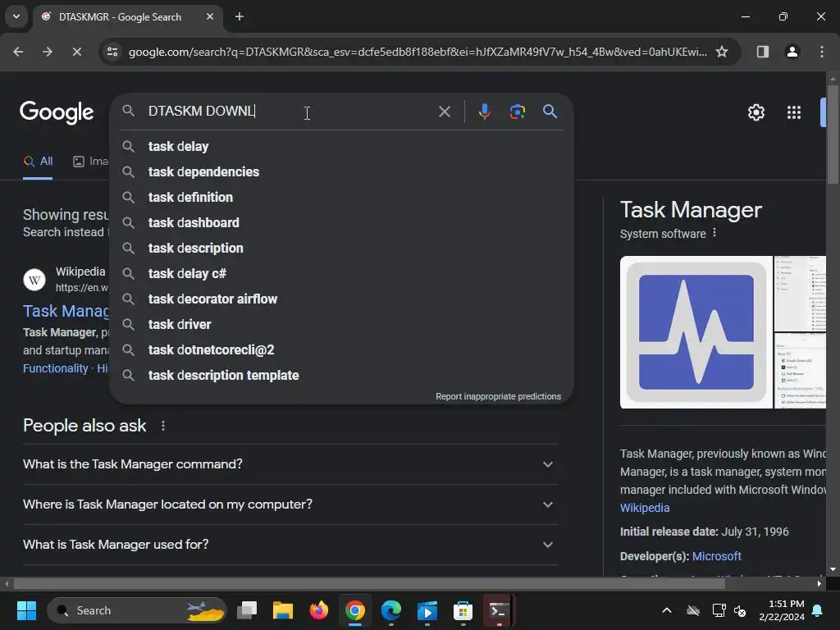Click the Windows taskbar Search box
840x630 pixels.
(x=137, y=610)
